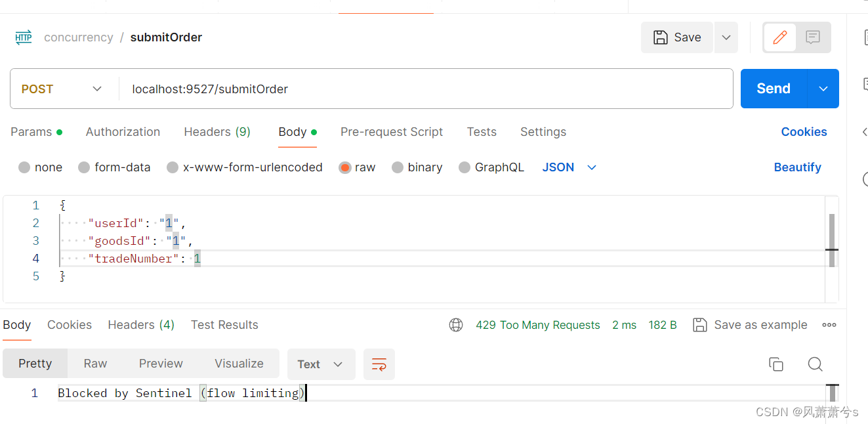Toggle line wrapping icon next to Text dropdown

(379, 364)
